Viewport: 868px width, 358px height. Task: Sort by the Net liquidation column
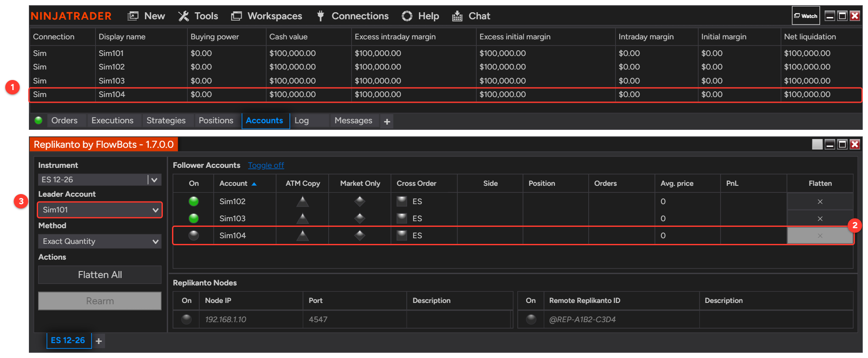[821, 37]
